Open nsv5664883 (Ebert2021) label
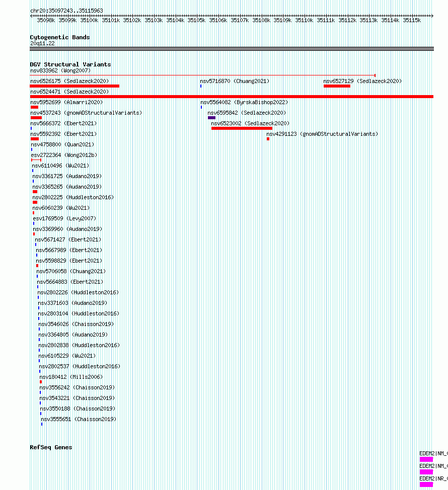 pos(70,282)
